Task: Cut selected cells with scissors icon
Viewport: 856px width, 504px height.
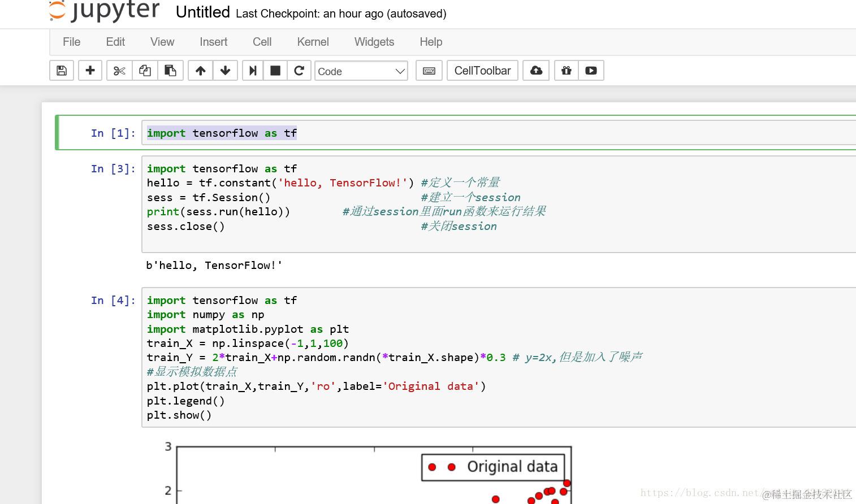Action: pos(119,71)
